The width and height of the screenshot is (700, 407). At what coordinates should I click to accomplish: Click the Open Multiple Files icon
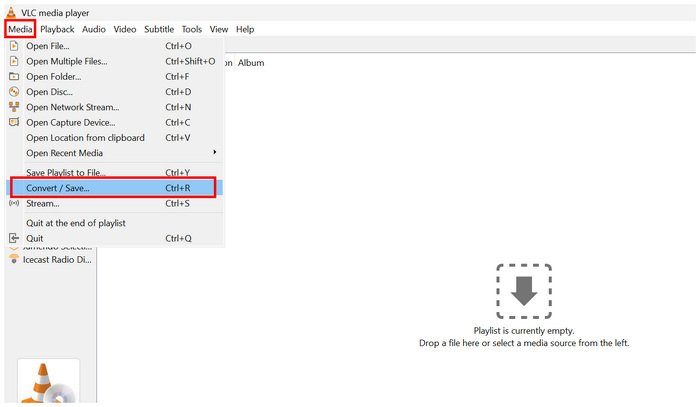click(14, 61)
